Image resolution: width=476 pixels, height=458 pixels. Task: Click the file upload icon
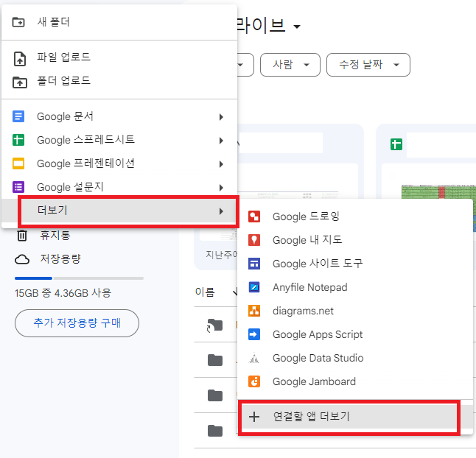(20, 59)
